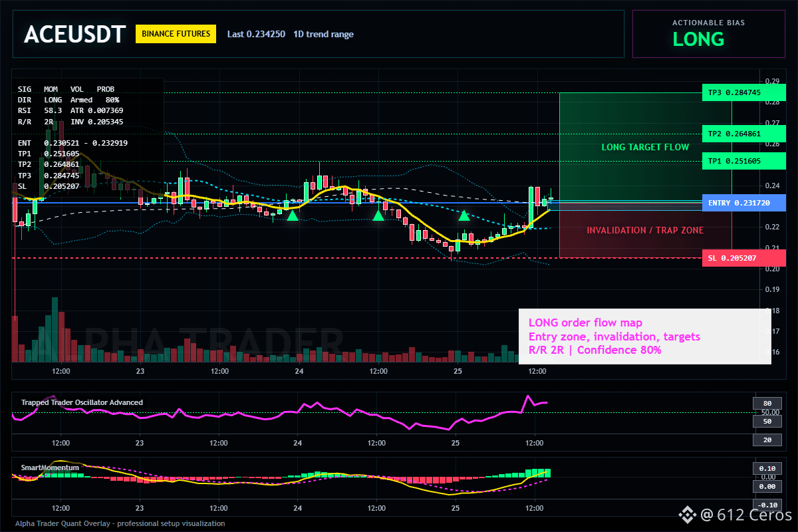Click the SmartMomentum -0.10 scale box

coord(767,504)
